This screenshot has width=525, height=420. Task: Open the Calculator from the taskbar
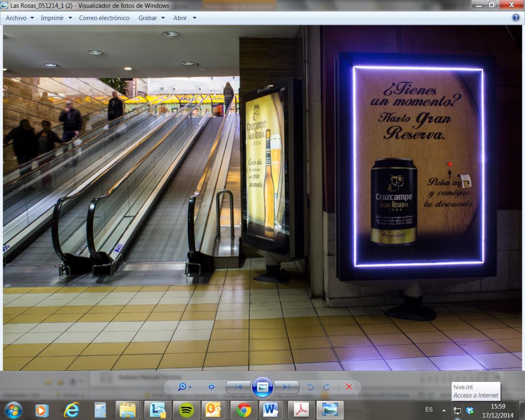(100, 410)
